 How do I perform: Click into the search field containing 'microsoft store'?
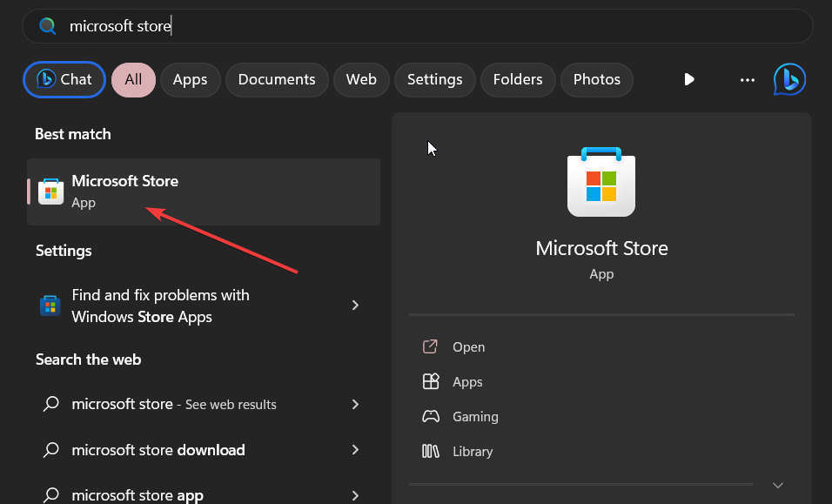click(x=417, y=26)
